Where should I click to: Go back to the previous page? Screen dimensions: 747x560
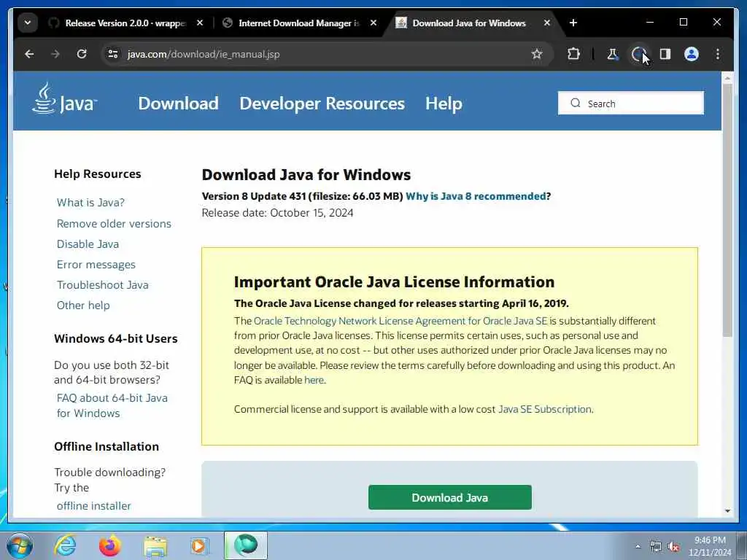pos(29,54)
